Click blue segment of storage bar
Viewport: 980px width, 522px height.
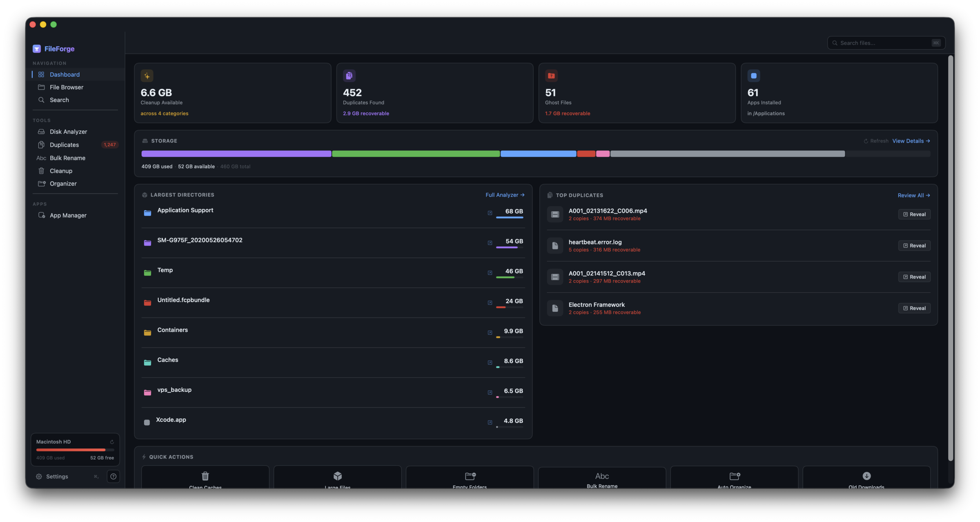[538, 154]
